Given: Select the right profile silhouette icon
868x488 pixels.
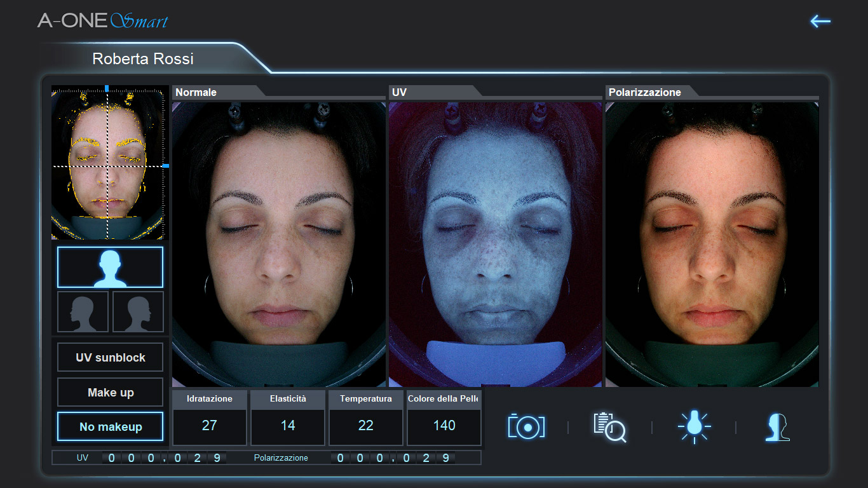Looking at the screenshot, I should pyautogui.click(x=138, y=312).
